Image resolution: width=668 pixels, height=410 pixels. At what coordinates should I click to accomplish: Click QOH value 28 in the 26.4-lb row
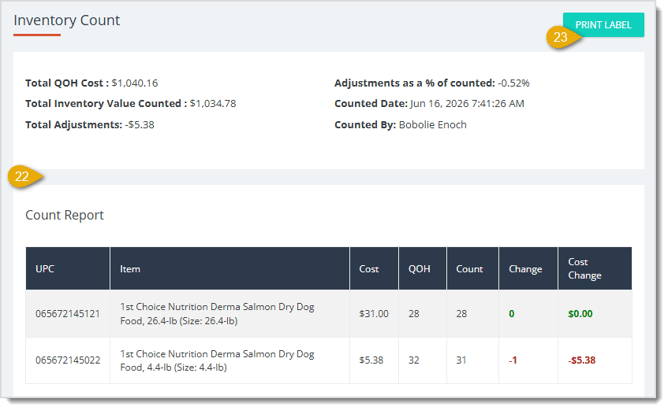414,314
